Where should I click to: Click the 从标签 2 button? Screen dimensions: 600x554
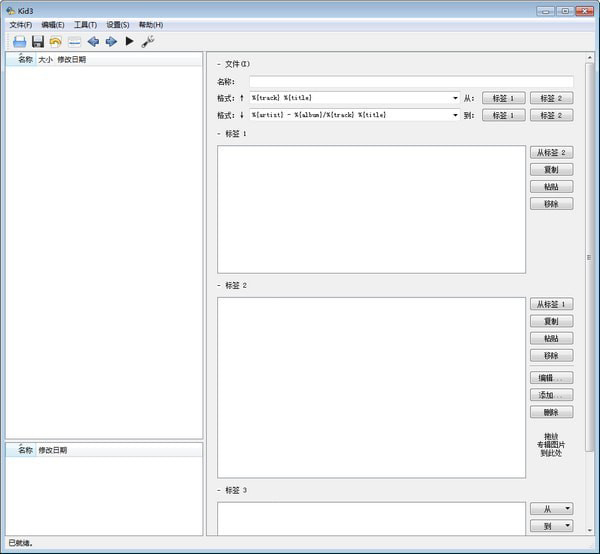coord(551,152)
